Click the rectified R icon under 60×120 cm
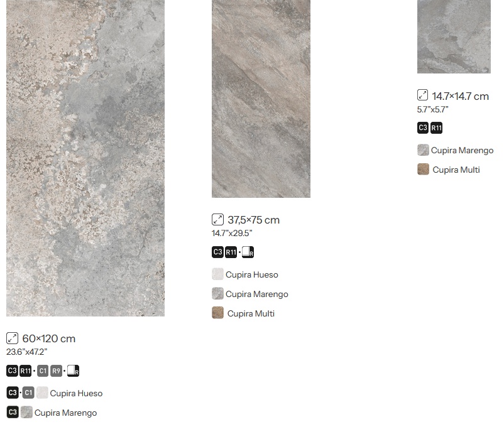Screen dimensions: 504x427 (74, 370)
